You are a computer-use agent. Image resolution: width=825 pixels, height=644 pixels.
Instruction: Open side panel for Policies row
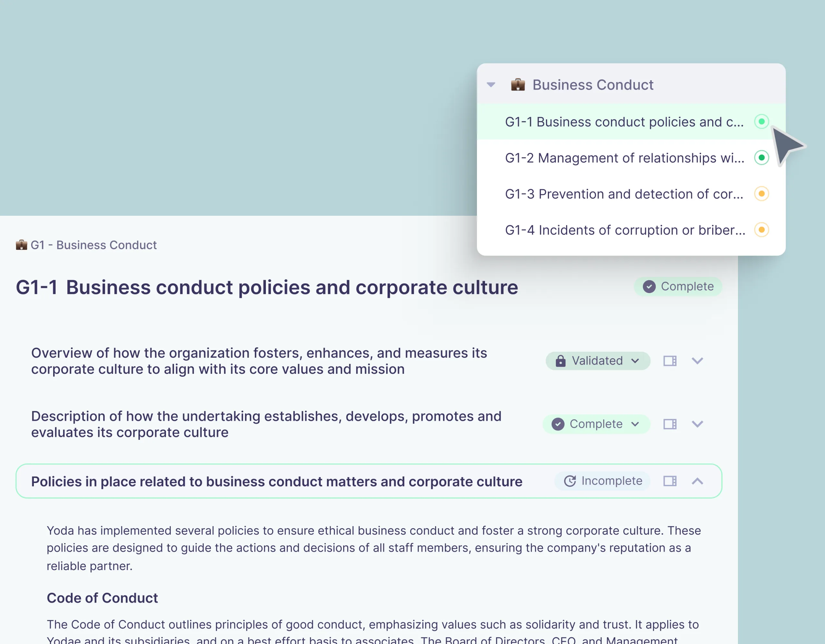pos(670,481)
